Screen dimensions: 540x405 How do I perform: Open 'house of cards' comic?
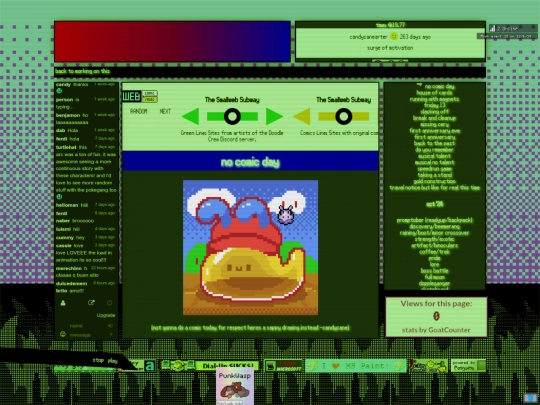[434, 93]
